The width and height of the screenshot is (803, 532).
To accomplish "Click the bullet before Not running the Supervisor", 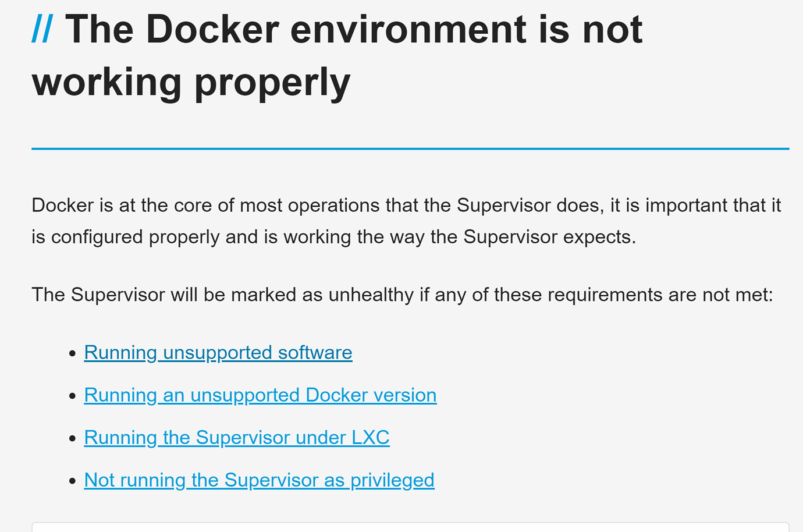I will tap(72, 481).
